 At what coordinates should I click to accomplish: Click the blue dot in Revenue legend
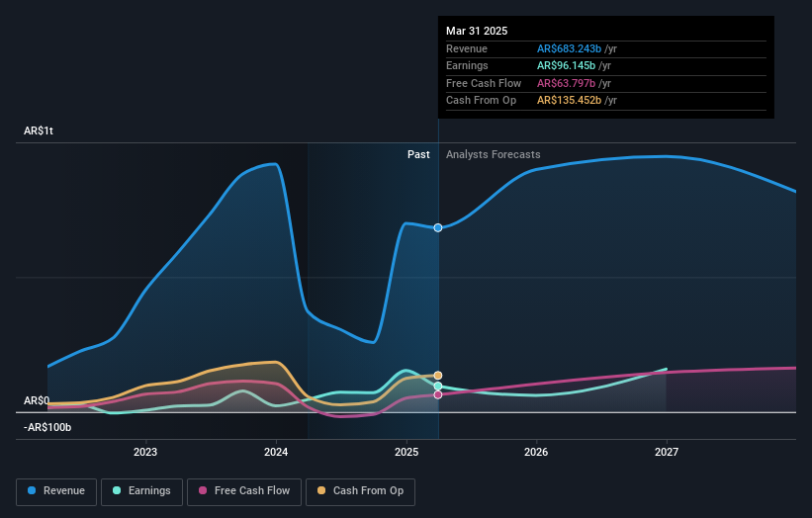tap(32, 490)
